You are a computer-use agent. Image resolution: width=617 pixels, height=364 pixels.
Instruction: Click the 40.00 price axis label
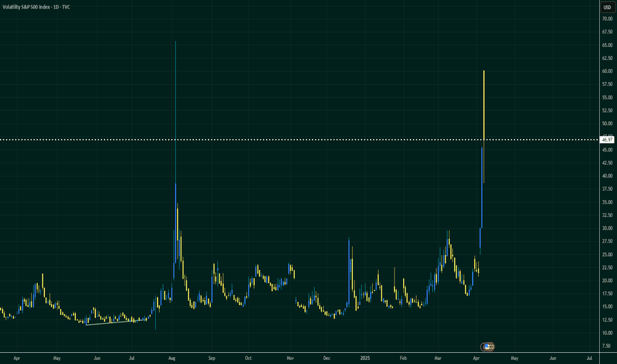coord(608,176)
